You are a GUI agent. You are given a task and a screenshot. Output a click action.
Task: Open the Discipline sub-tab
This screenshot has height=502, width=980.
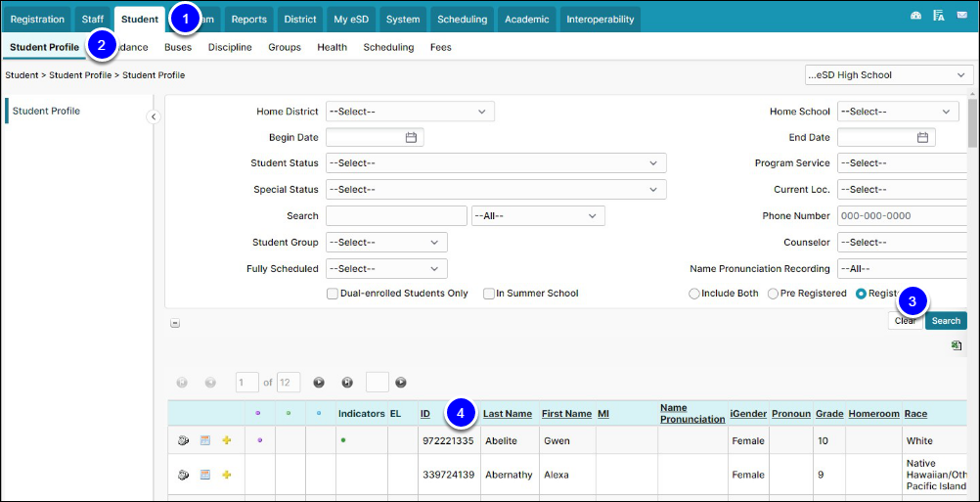click(230, 47)
